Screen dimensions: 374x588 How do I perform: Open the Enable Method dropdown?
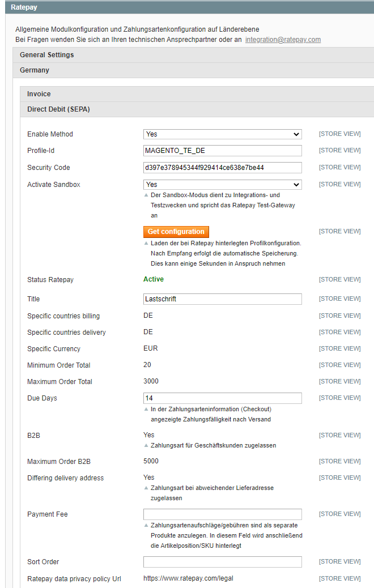222,134
